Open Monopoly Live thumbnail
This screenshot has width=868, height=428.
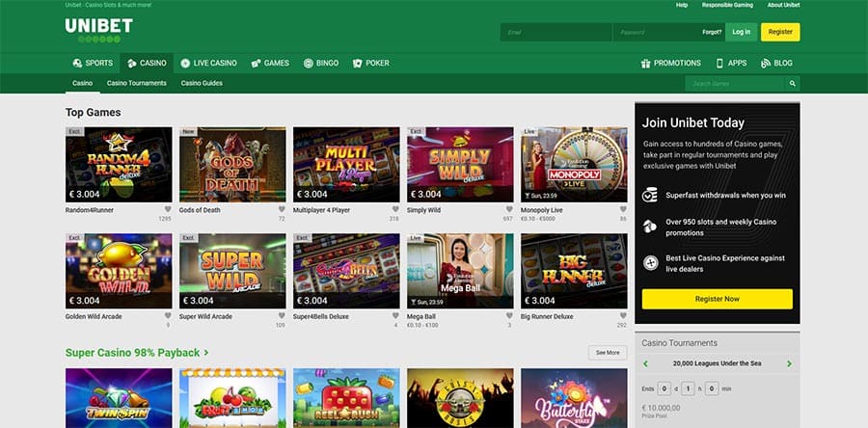coord(574,164)
